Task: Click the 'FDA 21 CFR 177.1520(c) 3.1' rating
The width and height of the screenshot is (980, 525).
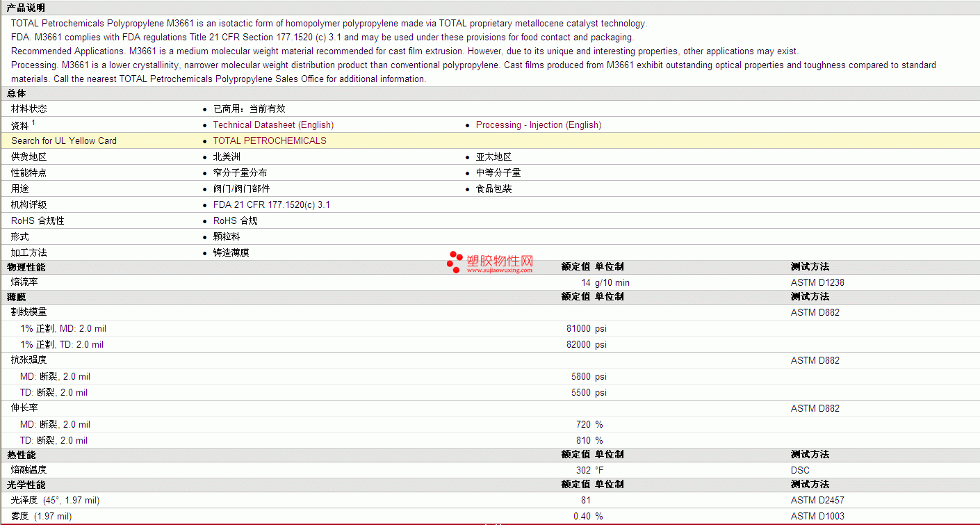Action: click(272, 204)
